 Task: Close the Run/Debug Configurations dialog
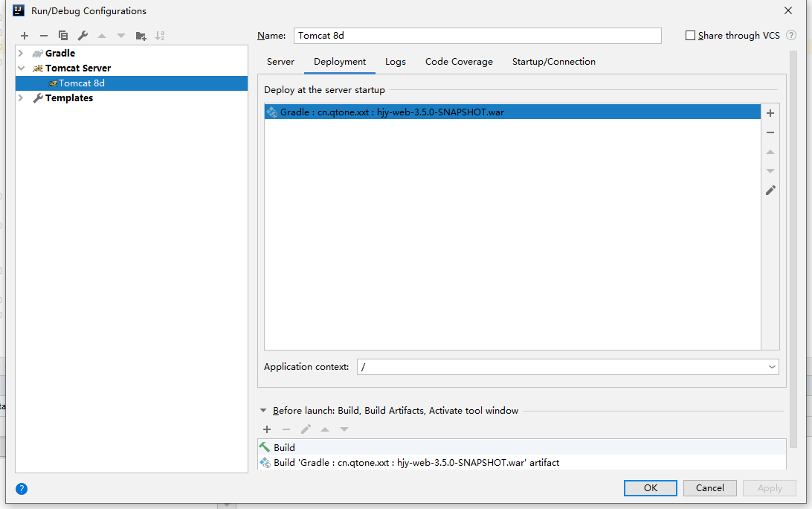tap(787, 10)
